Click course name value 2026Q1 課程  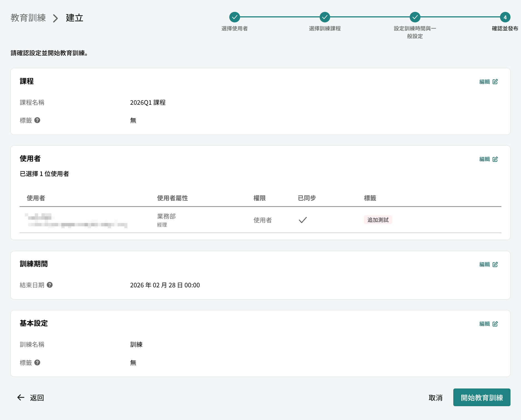pyautogui.click(x=148, y=103)
